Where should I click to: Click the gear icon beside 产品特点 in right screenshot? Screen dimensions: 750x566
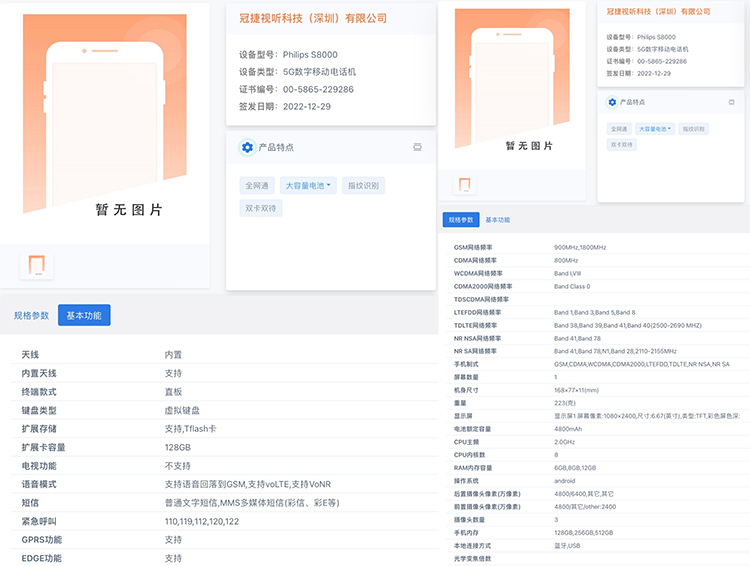[x=612, y=102]
